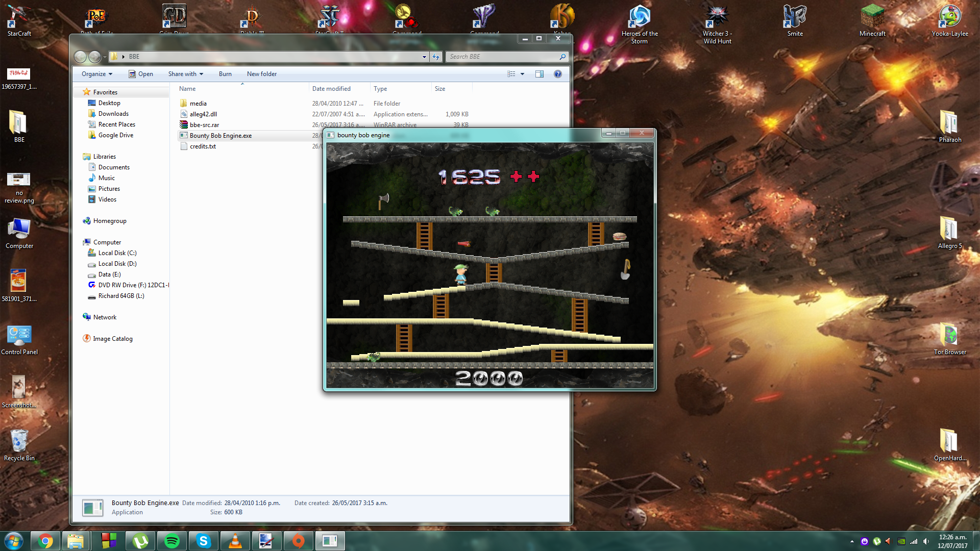Image resolution: width=980 pixels, height=551 pixels.
Task: Launch VLC media player from taskbar
Action: tap(235, 541)
